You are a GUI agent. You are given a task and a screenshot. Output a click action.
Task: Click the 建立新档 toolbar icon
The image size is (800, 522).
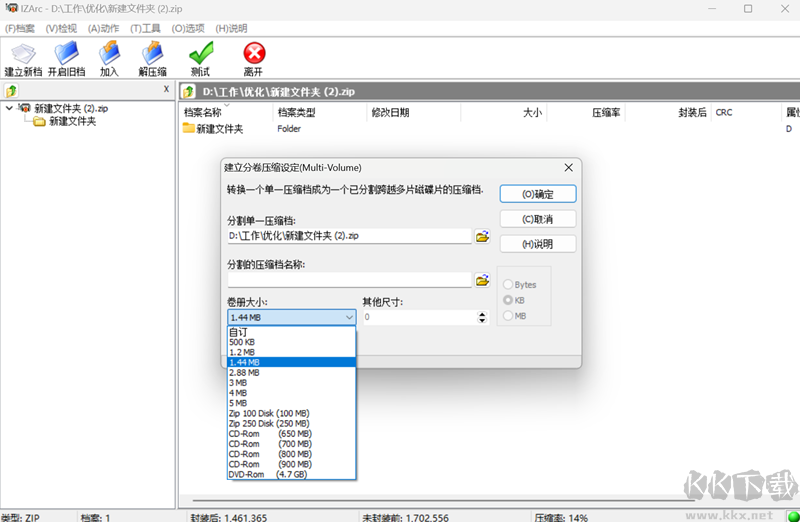tap(23, 53)
